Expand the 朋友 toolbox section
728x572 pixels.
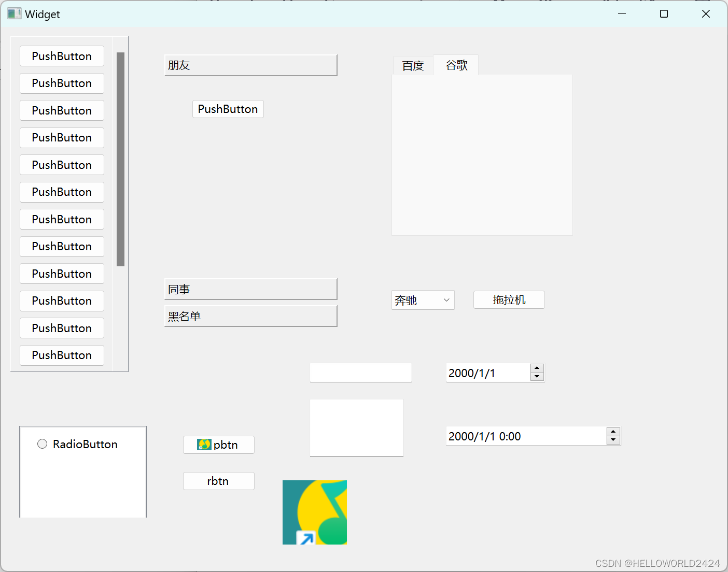click(x=251, y=65)
